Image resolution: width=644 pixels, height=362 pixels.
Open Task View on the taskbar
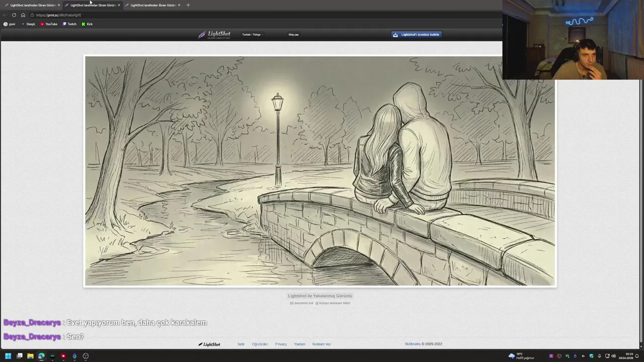pos(20,356)
